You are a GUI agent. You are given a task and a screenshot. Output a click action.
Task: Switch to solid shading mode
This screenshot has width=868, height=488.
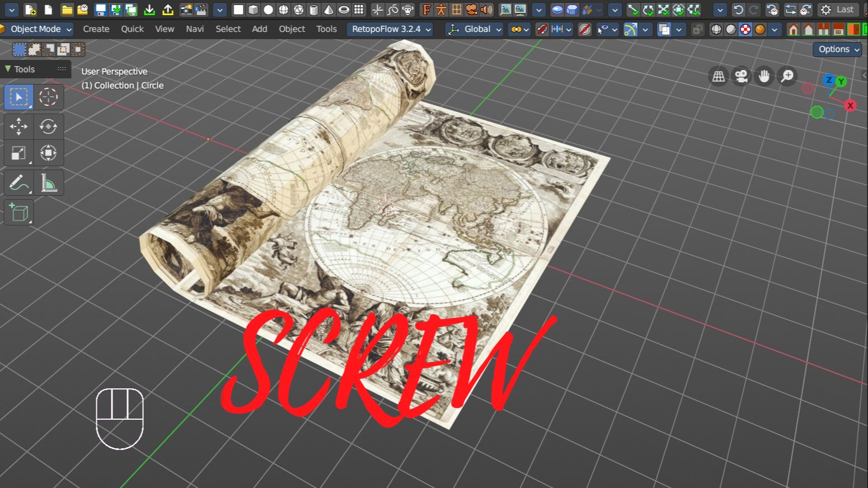(730, 29)
